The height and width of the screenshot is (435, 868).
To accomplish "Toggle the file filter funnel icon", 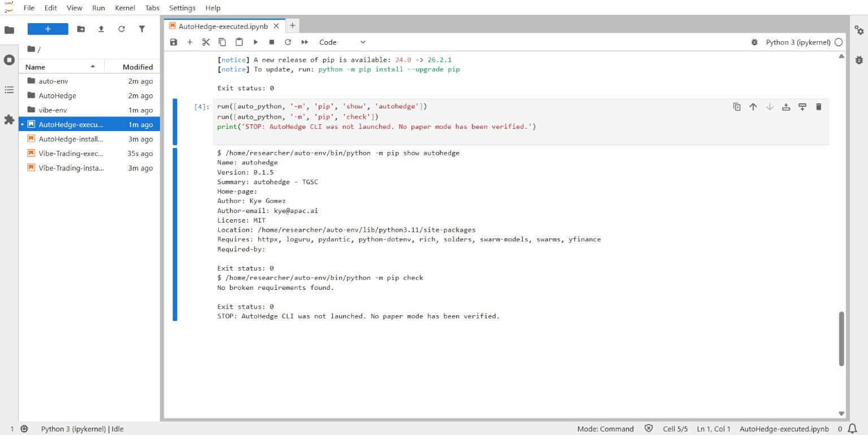I will pyautogui.click(x=142, y=29).
